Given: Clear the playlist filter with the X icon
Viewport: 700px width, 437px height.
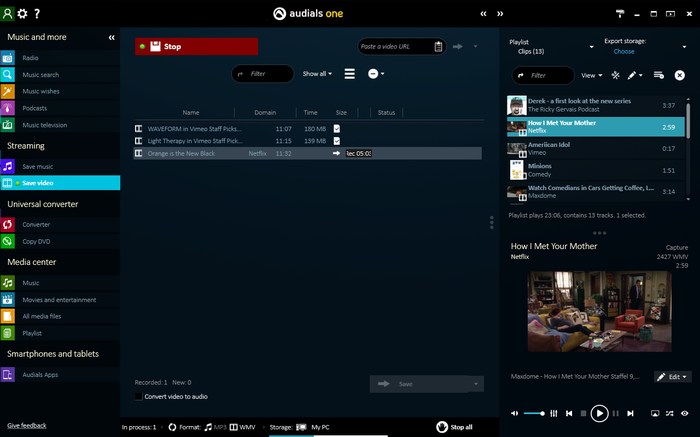Looking at the screenshot, I should [x=678, y=75].
